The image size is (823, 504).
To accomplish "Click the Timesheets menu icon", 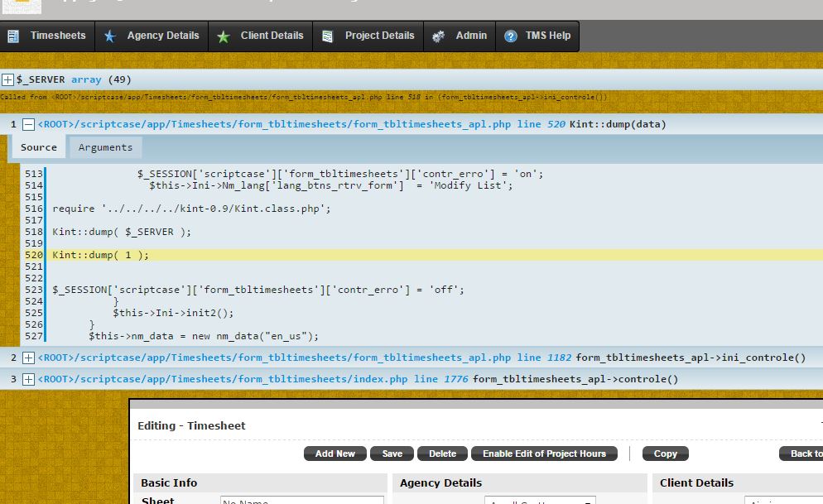I will point(13,36).
